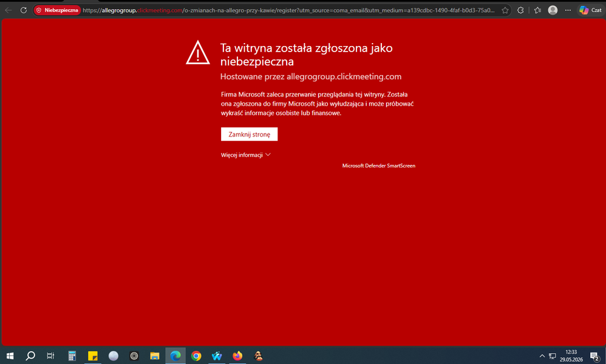Image resolution: width=606 pixels, height=364 pixels.
Task: Launch Calculator from the taskbar
Action: (x=72, y=356)
